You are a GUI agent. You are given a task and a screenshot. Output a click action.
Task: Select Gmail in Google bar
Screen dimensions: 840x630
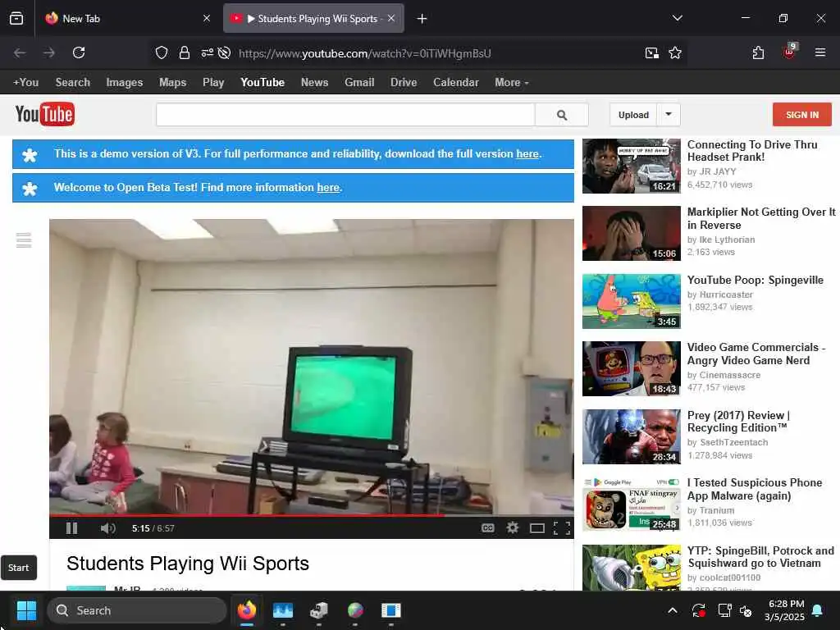(359, 83)
